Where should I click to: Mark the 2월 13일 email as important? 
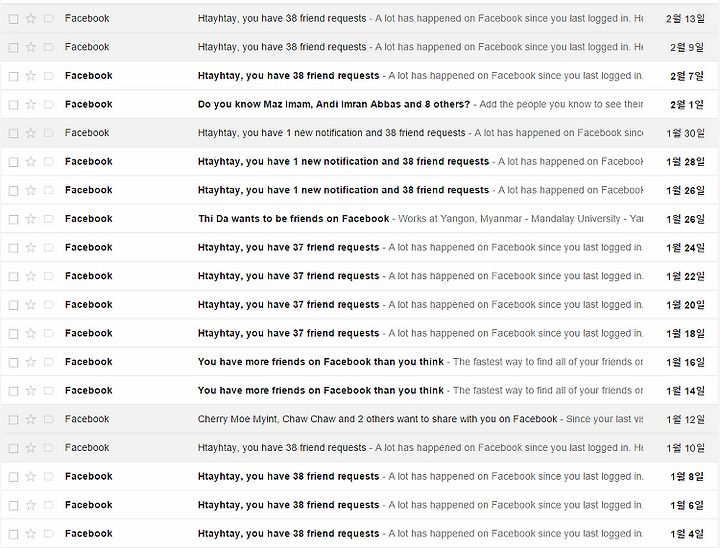pos(48,18)
